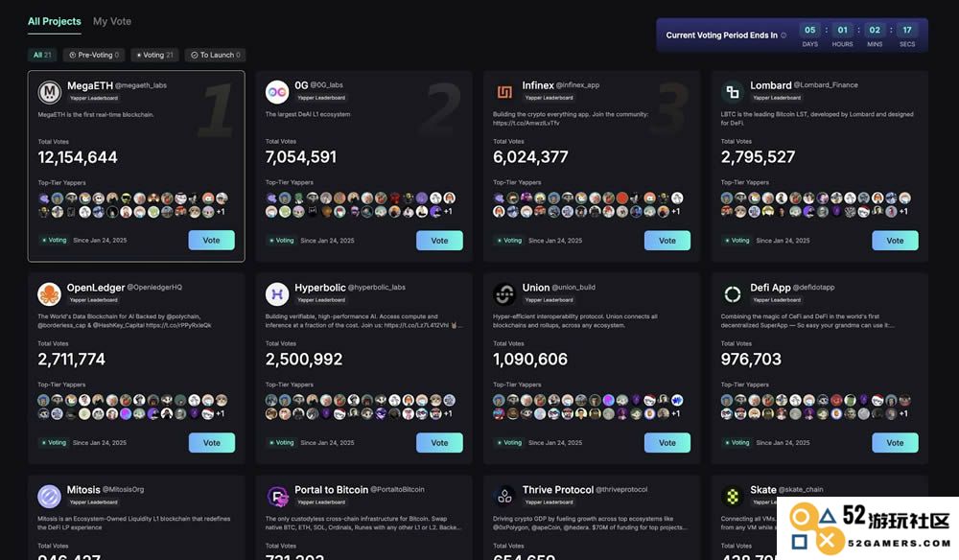Vote for the Hyperbolic project
Screen dimensions: 959x560
click(x=440, y=443)
